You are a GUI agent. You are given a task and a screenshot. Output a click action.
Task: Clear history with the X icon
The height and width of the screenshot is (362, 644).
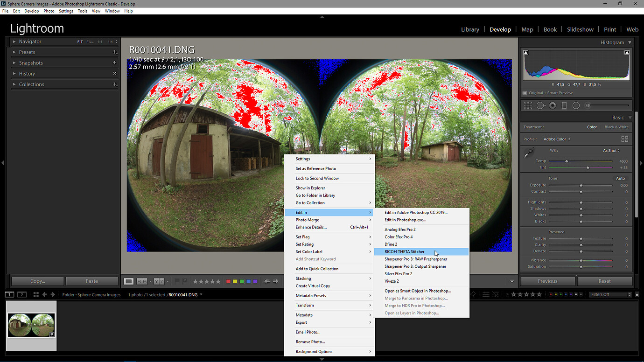click(115, 73)
